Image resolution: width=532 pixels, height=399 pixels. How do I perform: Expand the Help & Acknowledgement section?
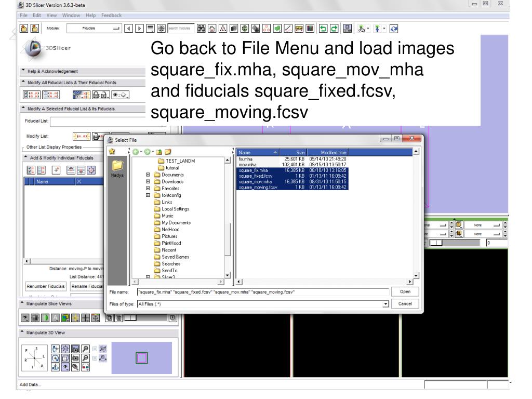pyautogui.click(x=23, y=71)
